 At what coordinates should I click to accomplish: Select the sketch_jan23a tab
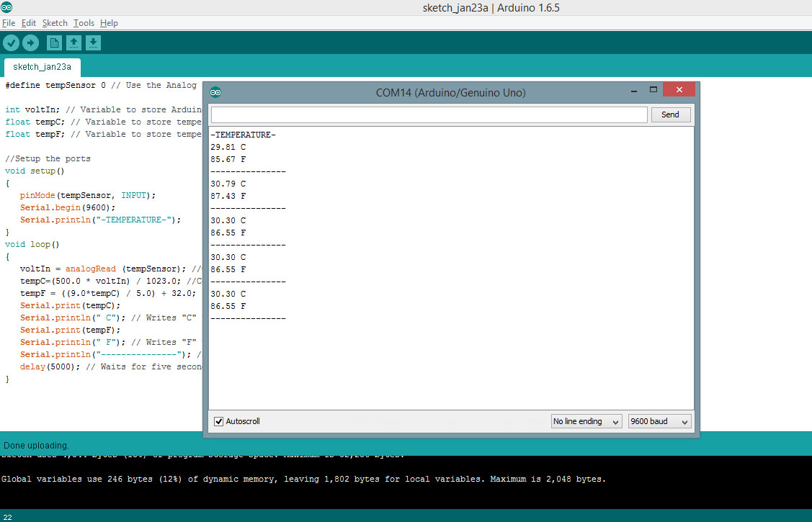coord(42,67)
